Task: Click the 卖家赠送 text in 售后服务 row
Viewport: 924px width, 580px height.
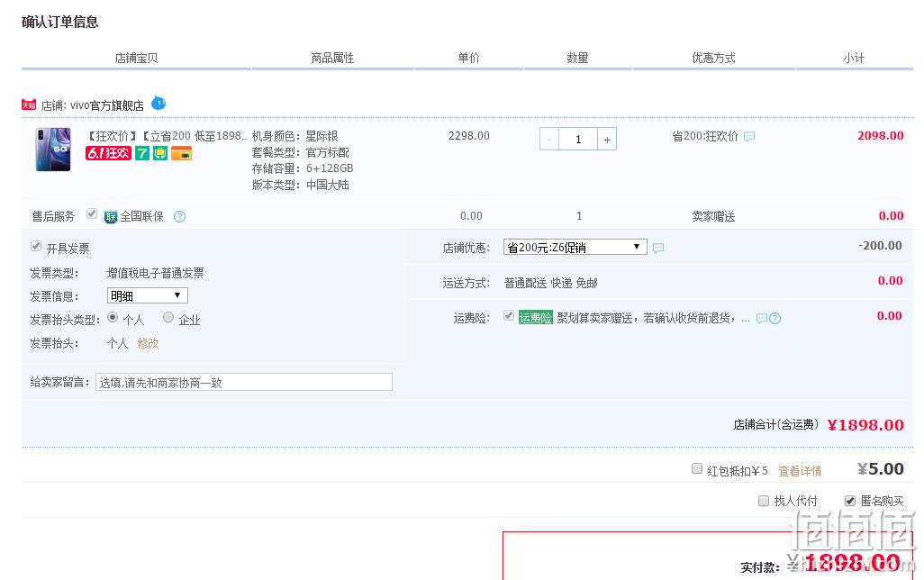Action: pos(713,216)
